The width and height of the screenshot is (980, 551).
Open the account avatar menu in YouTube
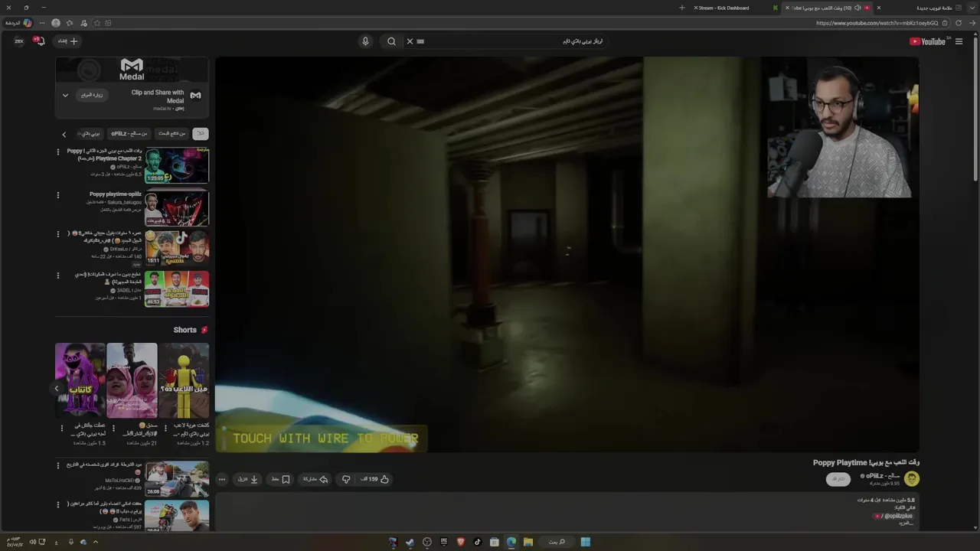coord(19,41)
